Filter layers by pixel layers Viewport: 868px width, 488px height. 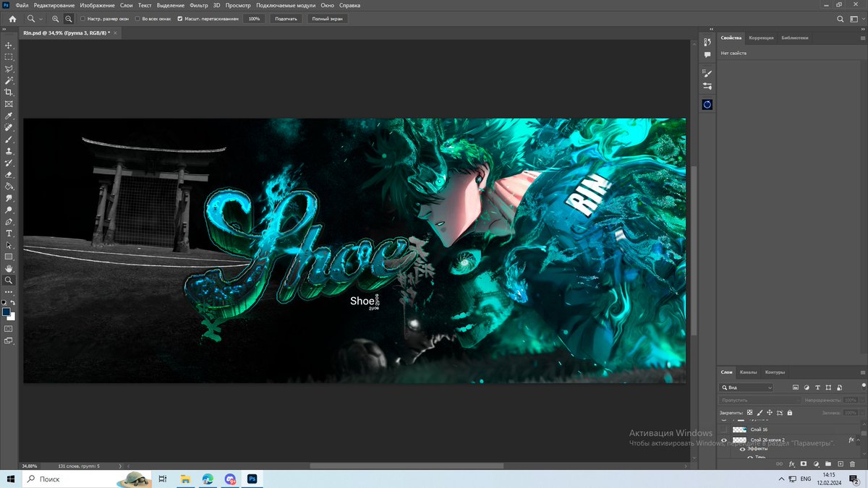tap(796, 388)
